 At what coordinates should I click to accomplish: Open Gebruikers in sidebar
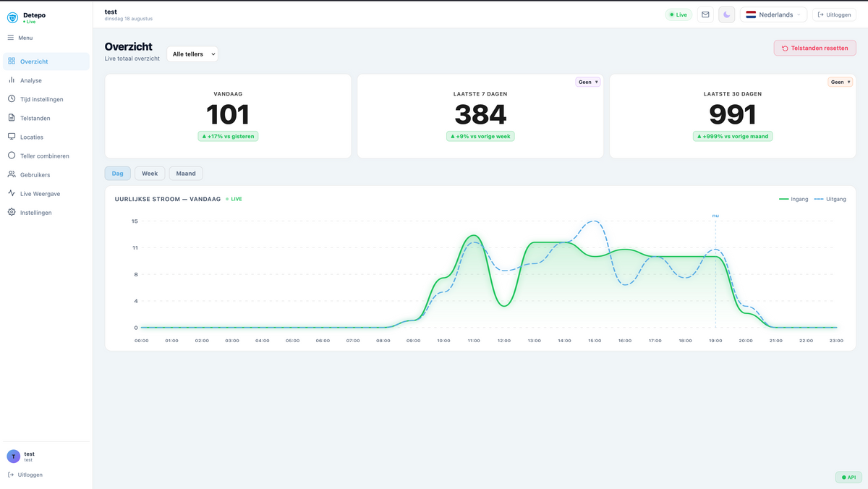(46, 174)
